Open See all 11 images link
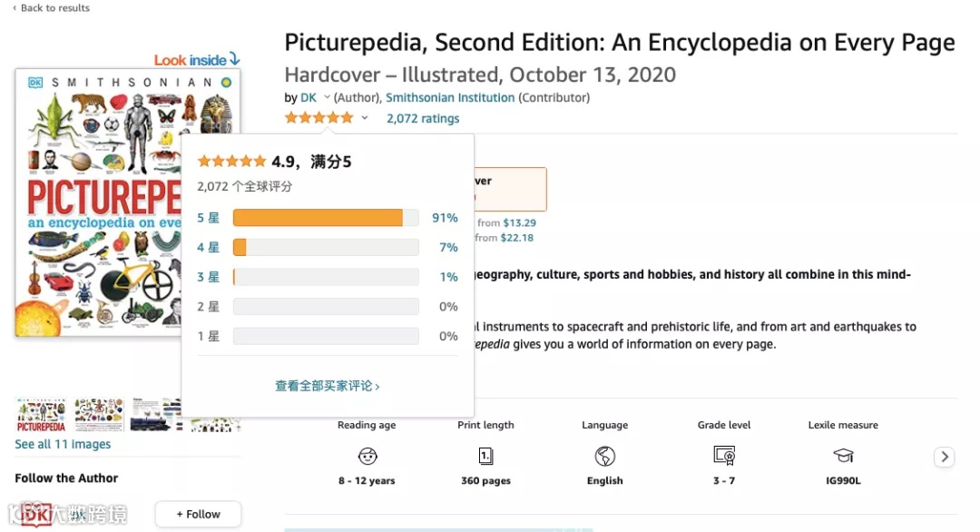This screenshot has width=980, height=532. click(x=63, y=444)
